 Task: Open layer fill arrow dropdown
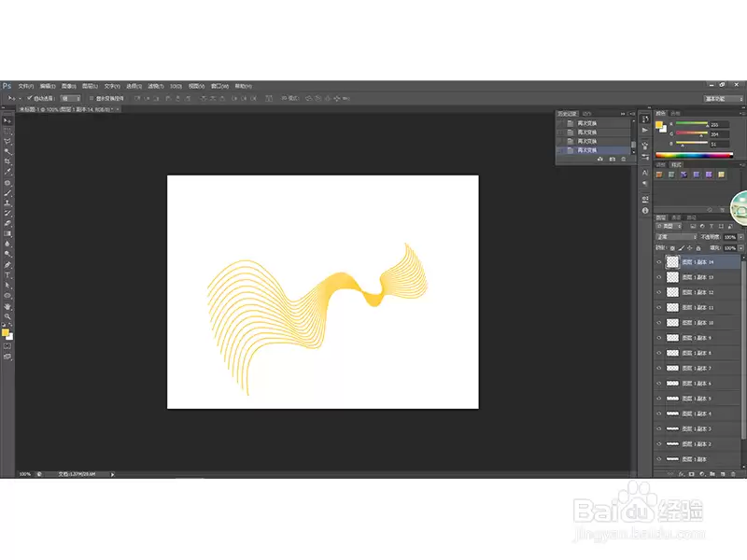click(740, 248)
